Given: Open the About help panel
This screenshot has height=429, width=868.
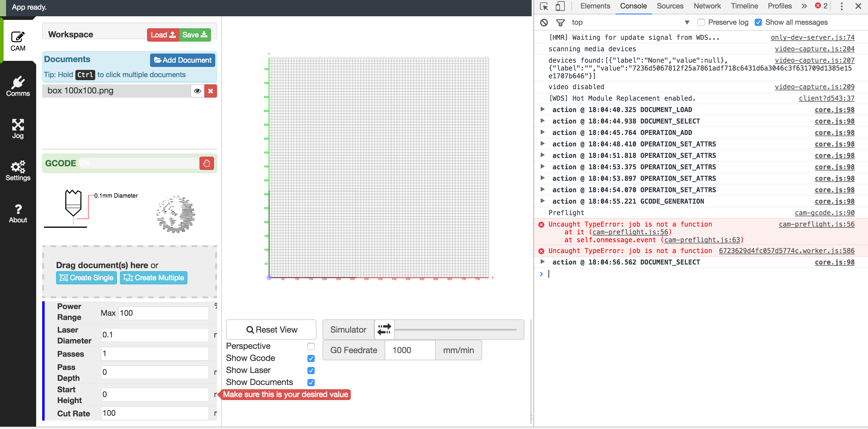Looking at the screenshot, I should pyautogui.click(x=18, y=213).
